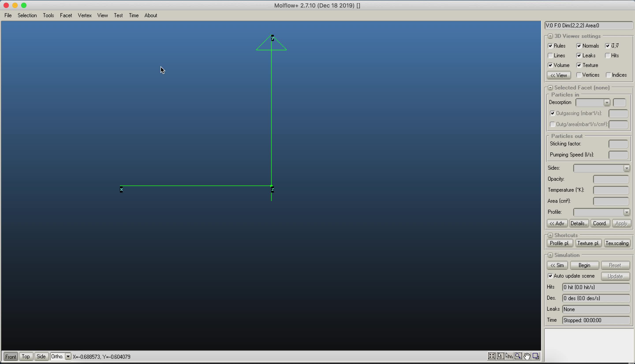This screenshot has height=364, width=635.
Task: Activate the vertex selection tool
Action: click(509, 356)
